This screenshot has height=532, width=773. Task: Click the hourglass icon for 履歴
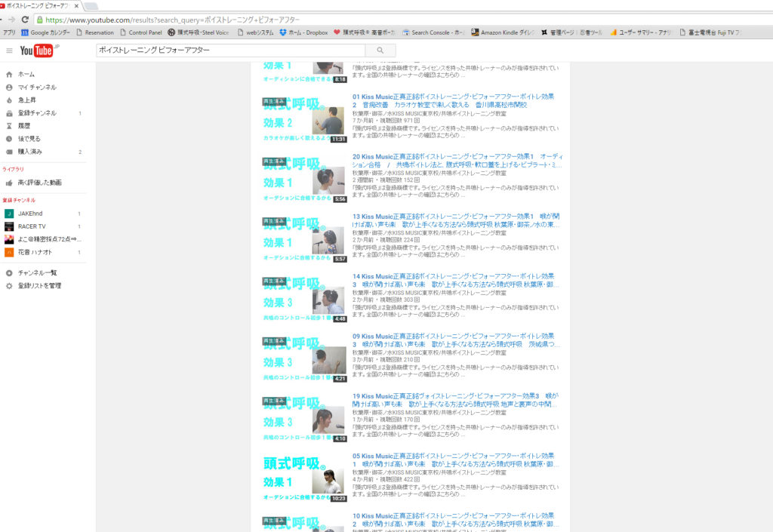9,125
